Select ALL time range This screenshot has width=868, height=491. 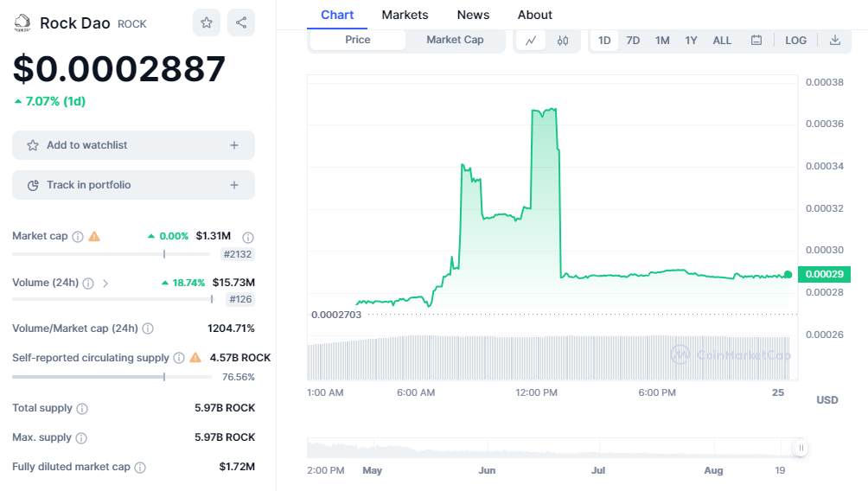coord(722,41)
